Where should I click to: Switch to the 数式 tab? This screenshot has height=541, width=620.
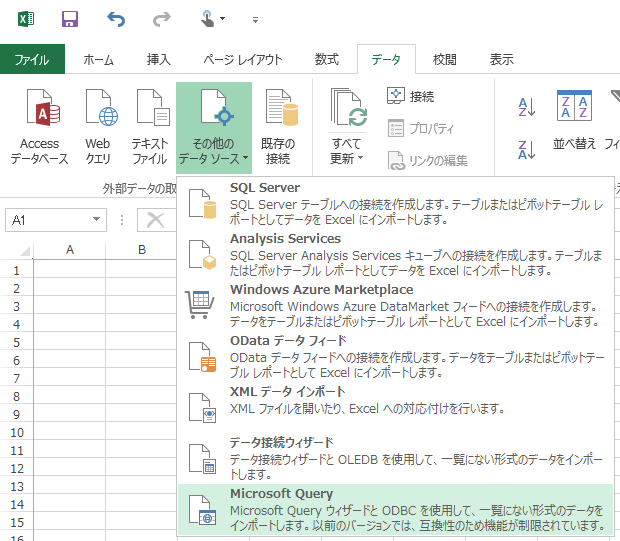point(327,59)
